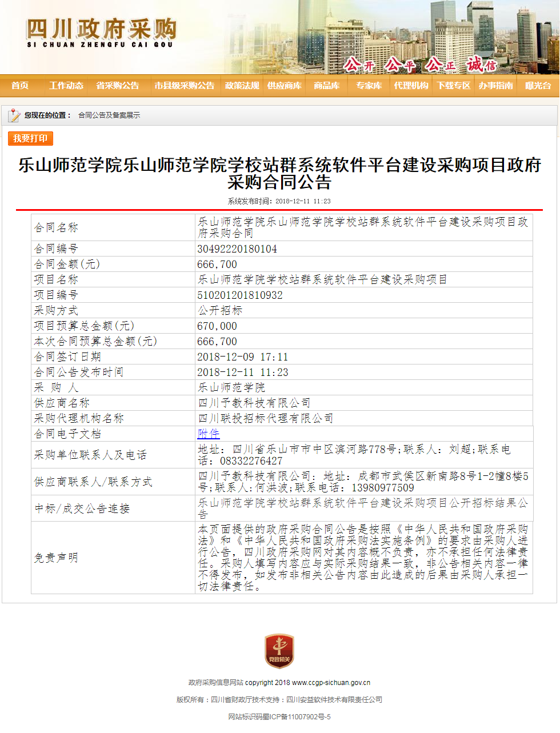Click the location notepad icon
560x733 pixels.
pos(14,115)
